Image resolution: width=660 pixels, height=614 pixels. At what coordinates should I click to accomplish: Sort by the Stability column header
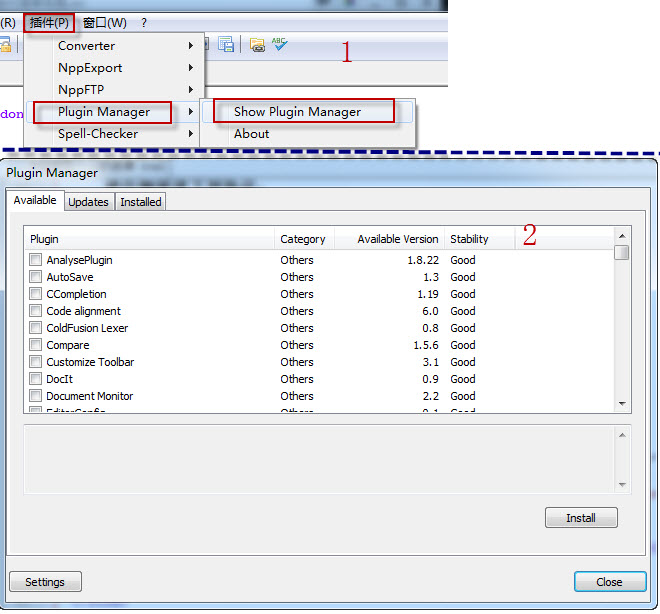point(479,239)
